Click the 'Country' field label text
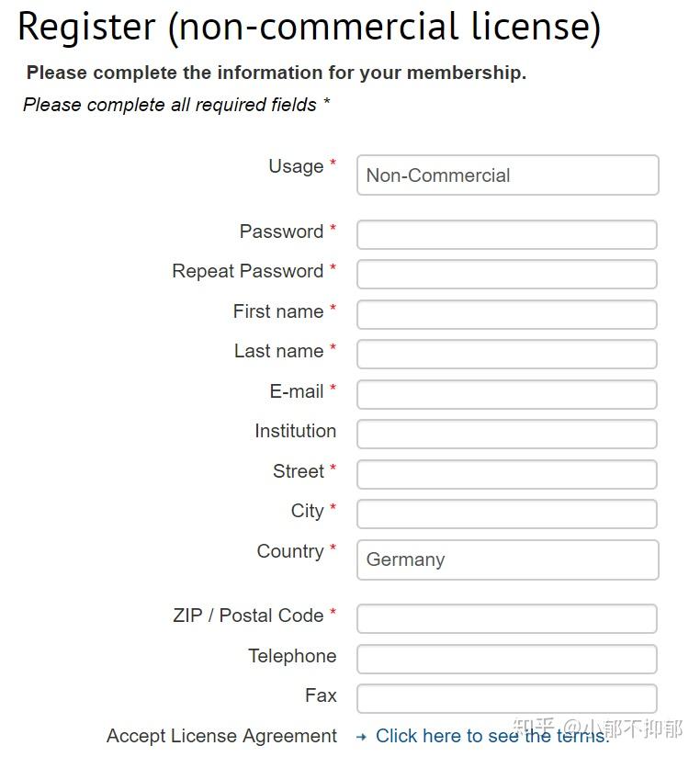Screen dimensions: 700x757 (x=289, y=551)
